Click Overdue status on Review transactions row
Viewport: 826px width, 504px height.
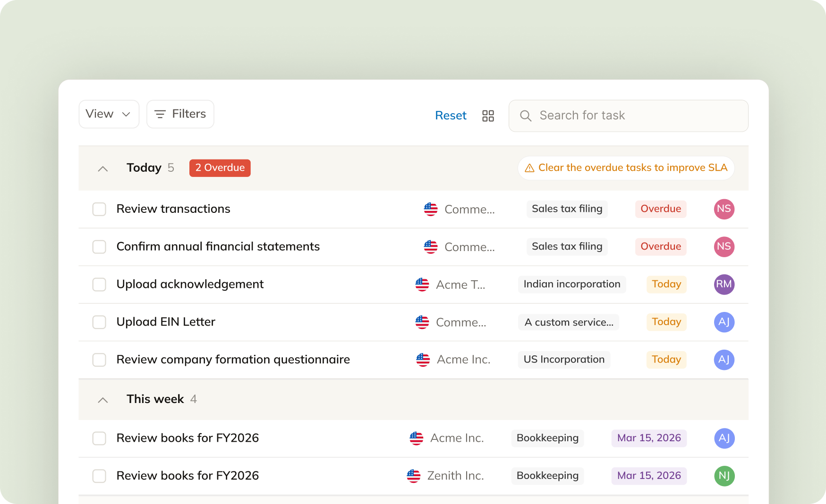coord(661,209)
